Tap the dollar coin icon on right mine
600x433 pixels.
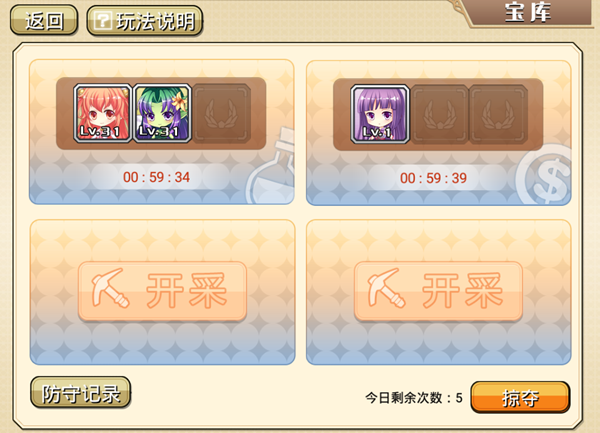coord(544,174)
